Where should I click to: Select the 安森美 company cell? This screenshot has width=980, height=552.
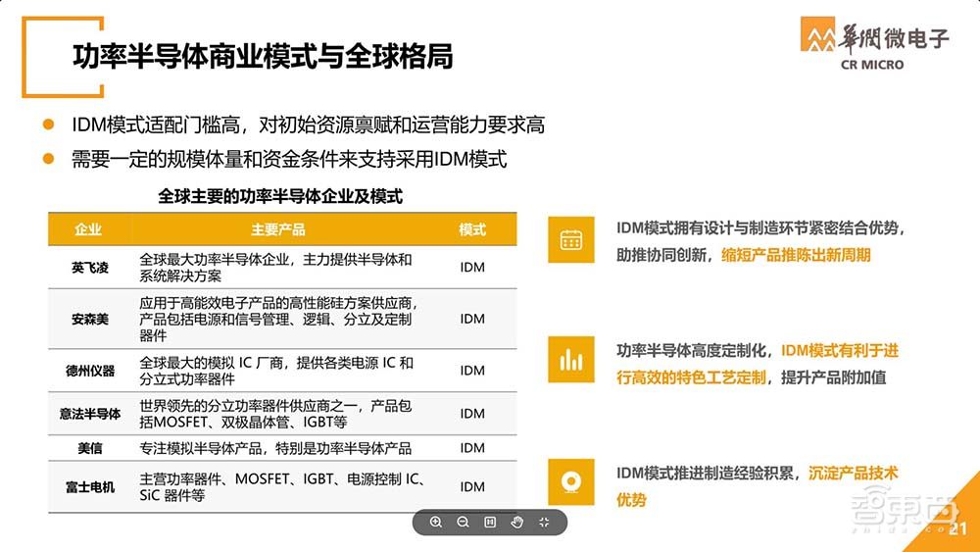point(90,319)
